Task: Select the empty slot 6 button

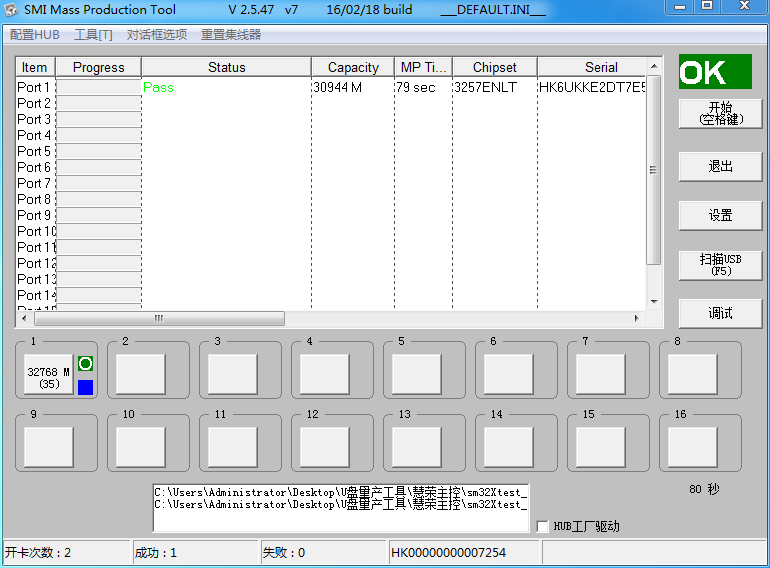Action: (509, 375)
